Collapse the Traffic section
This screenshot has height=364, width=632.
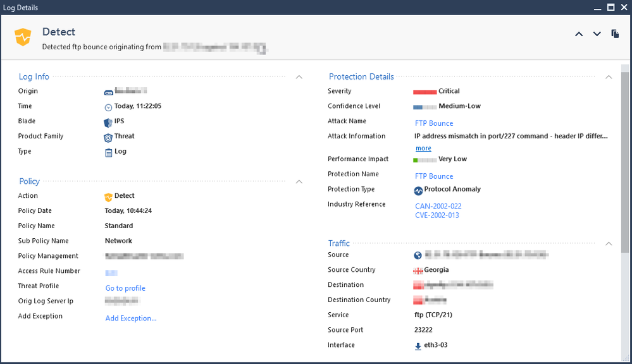point(609,243)
